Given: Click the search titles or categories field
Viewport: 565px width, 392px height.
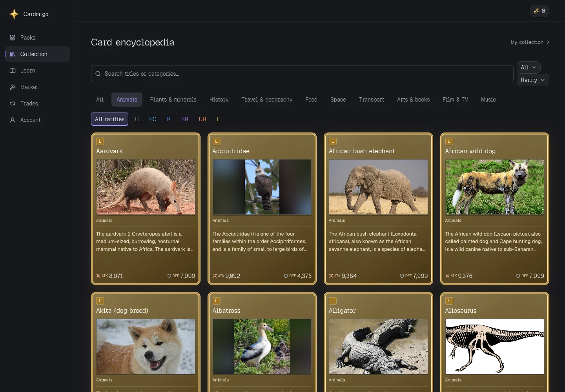Looking at the screenshot, I should point(302,74).
